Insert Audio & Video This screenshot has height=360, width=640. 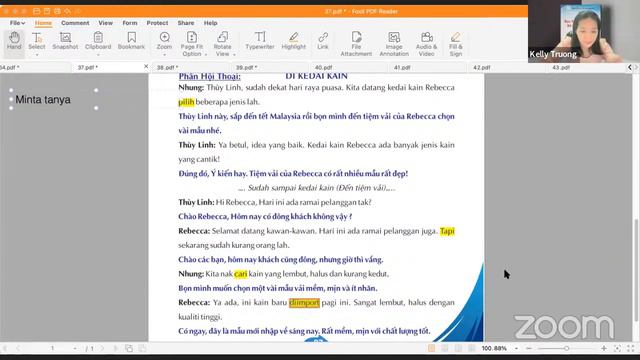click(x=427, y=44)
